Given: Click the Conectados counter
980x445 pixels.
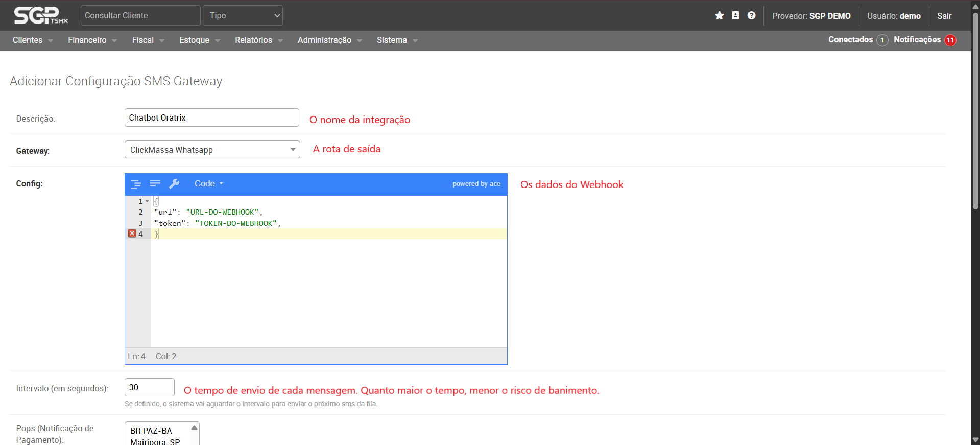Looking at the screenshot, I should [857, 40].
